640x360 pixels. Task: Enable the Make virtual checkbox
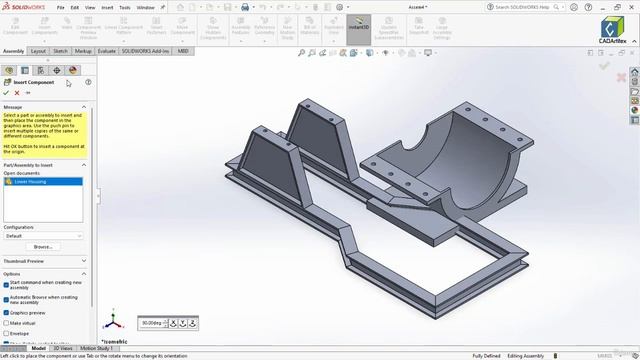tap(6, 323)
